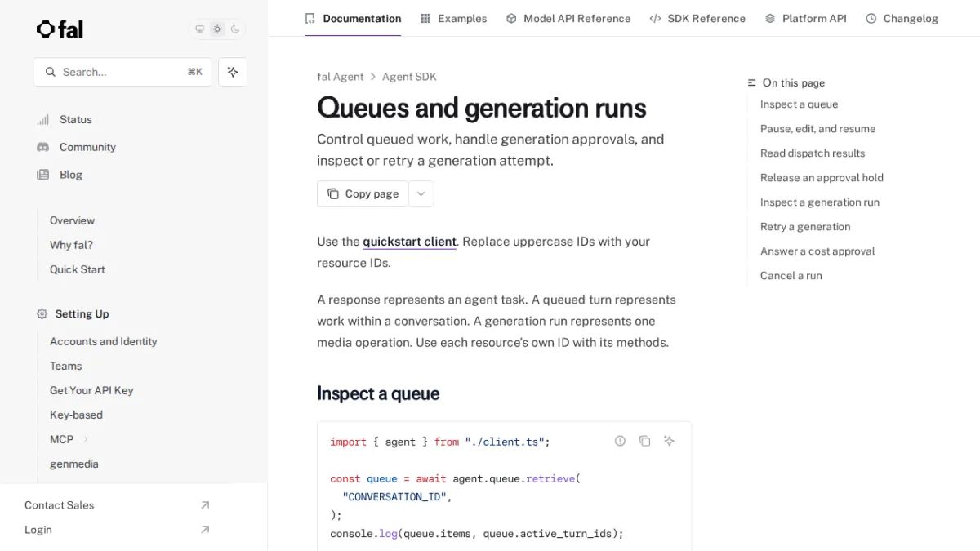Jump to Inspect a queue section
The image size is (980, 551).
tap(799, 104)
